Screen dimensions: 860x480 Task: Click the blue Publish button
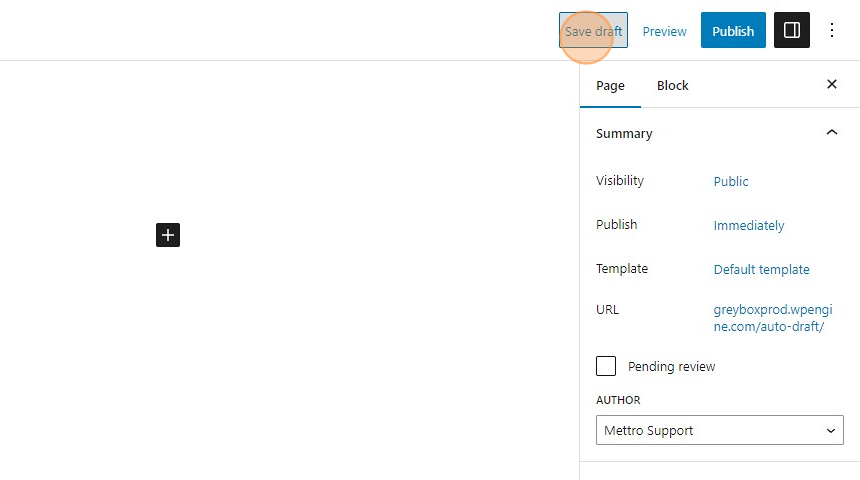[733, 30]
